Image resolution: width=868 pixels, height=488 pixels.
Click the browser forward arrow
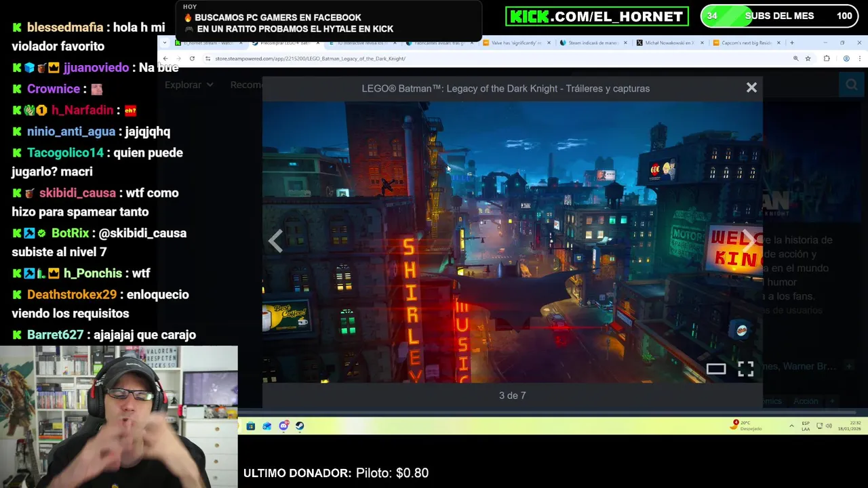click(178, 58)
